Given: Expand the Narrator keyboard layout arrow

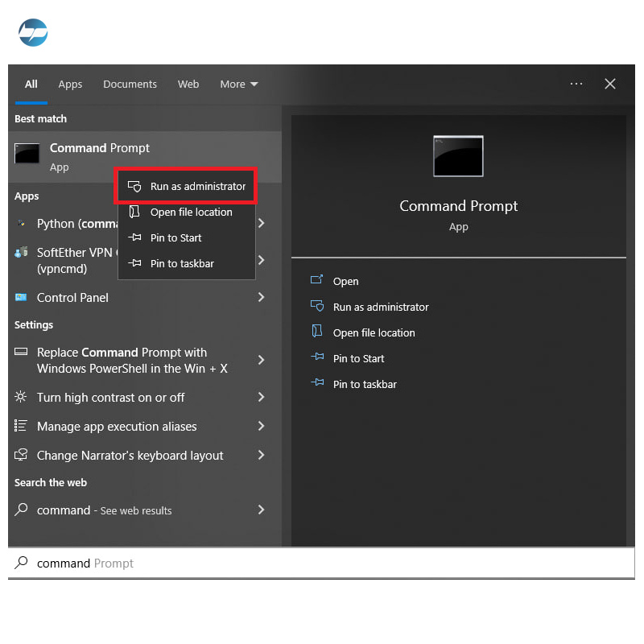Looking at the screenshot, I should pyautogui.click(x=261, y=455).
